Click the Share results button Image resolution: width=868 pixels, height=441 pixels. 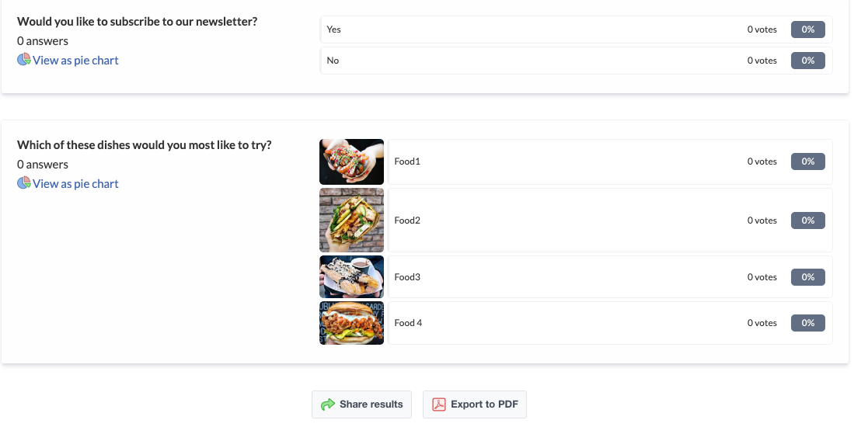click(x=361, y=405)
